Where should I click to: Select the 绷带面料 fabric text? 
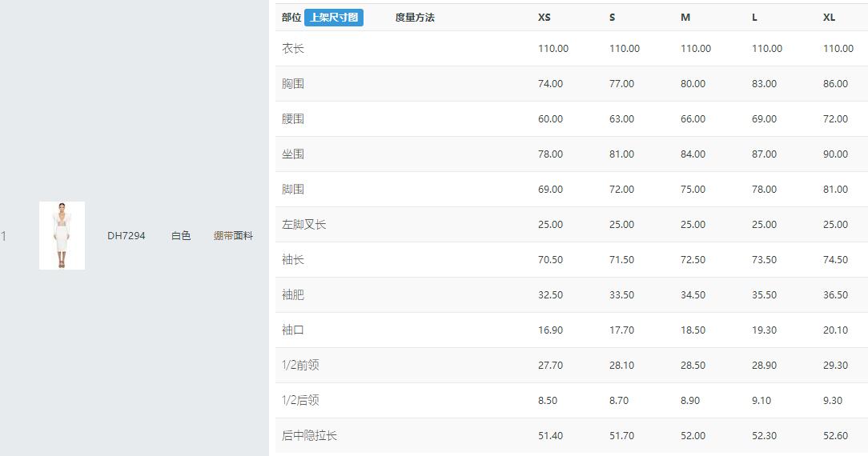click(x=233, y=235)
